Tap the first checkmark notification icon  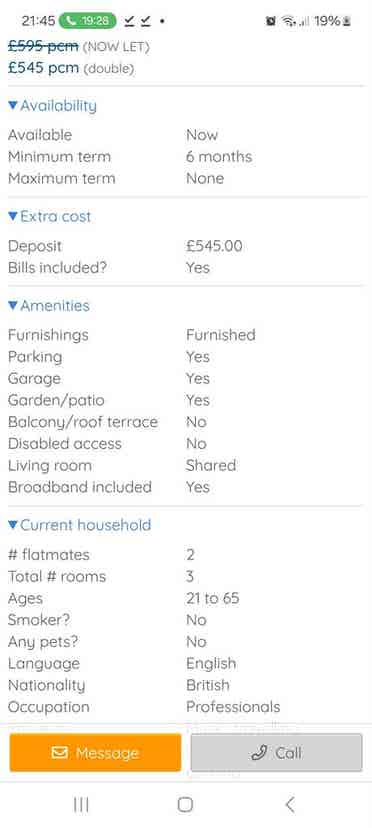[129, 21]
